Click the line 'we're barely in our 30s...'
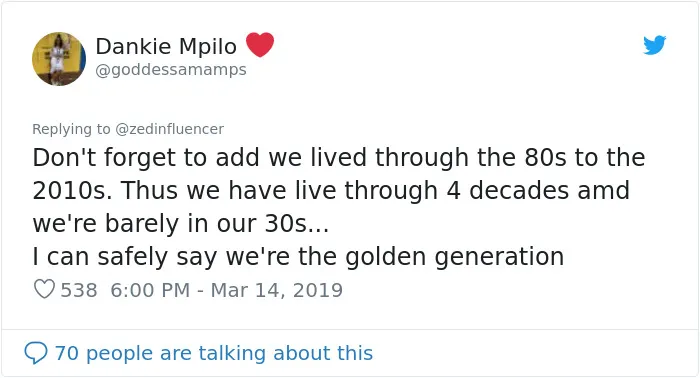Viewport: 700px width, 378px height. pos(181,223)
